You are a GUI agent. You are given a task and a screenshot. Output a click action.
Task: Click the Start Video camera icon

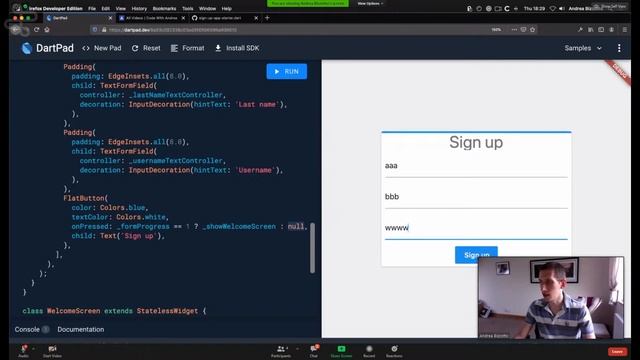pos(52,350)
